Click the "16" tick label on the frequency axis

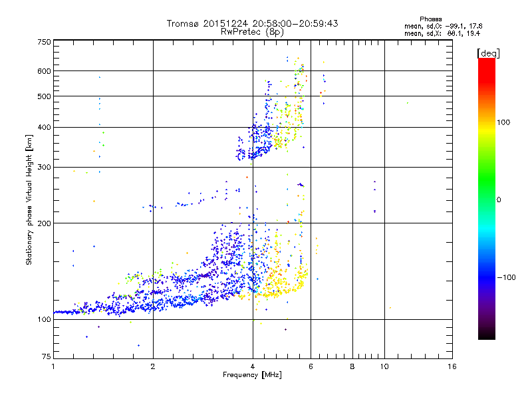[452, 366]
